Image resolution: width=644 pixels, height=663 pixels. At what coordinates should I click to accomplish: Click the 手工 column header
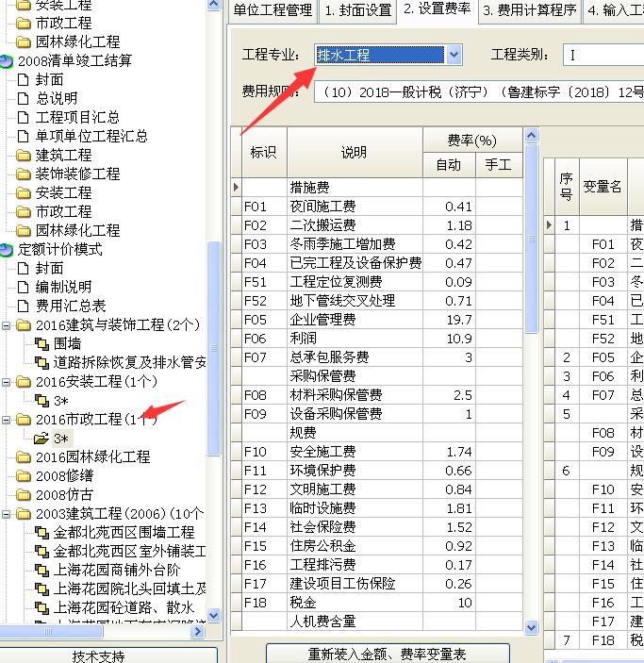pyautogui.click(x=499, y=165)
